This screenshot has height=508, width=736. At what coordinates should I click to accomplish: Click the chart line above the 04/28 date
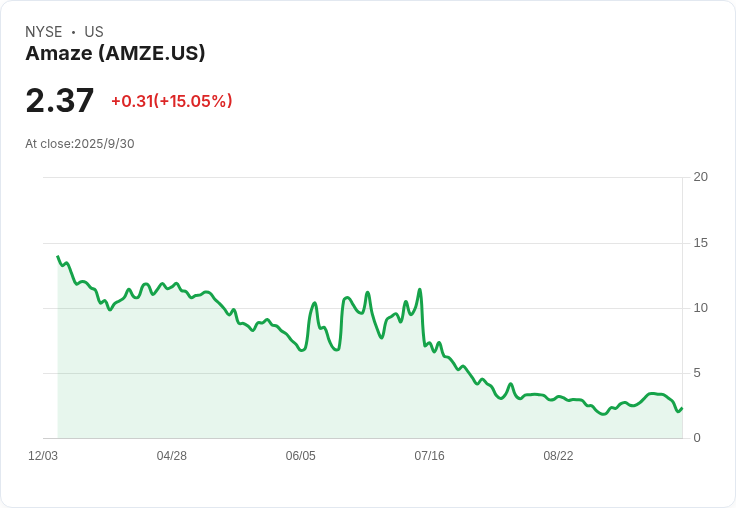172,286
